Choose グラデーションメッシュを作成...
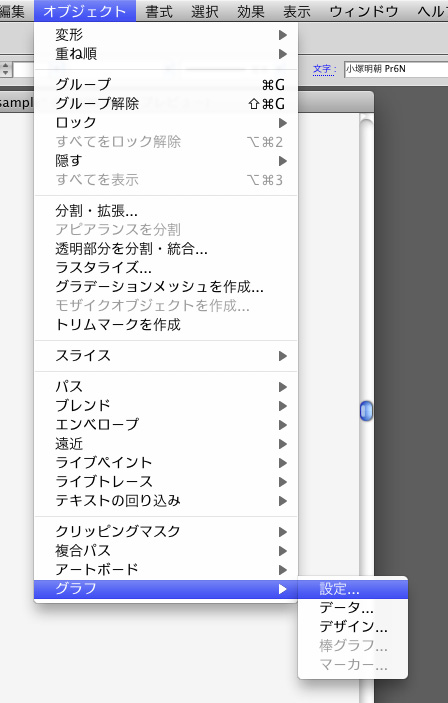This screenshot has width=448, height=703. click(x=166, y=286)
